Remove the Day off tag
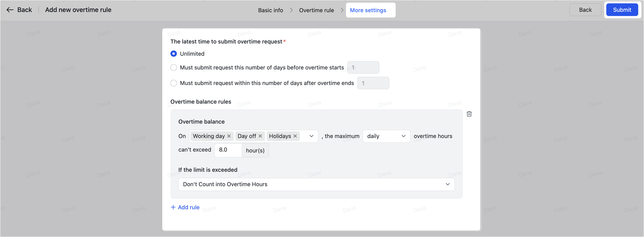This screenshot has width=644, height=237. tap(260, 136)
